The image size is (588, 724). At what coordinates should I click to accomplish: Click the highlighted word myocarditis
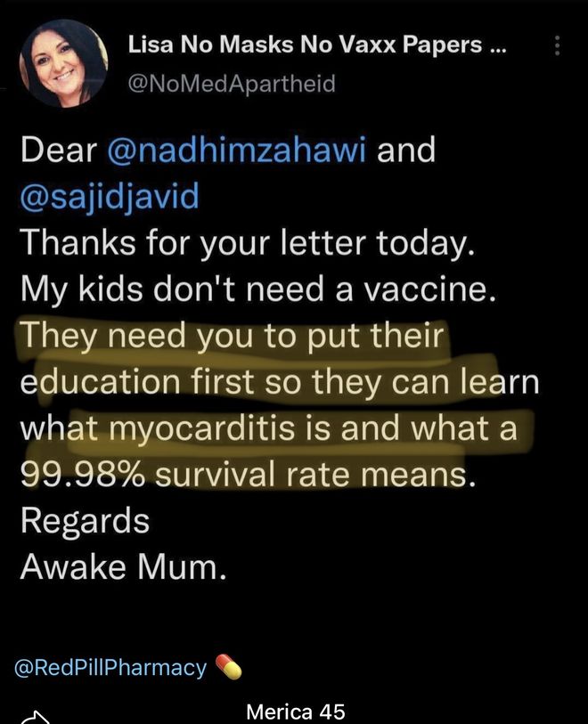[201, 428]
